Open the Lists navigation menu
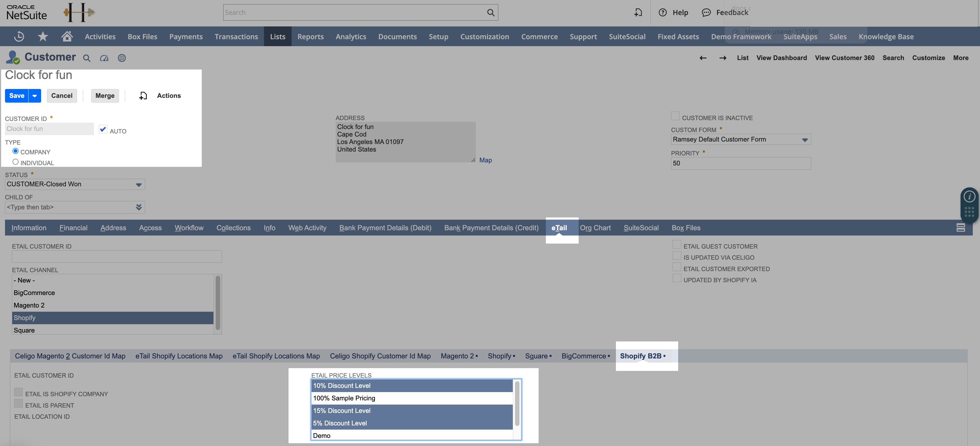The image size is (980, 446). click(x=278, y=36)
